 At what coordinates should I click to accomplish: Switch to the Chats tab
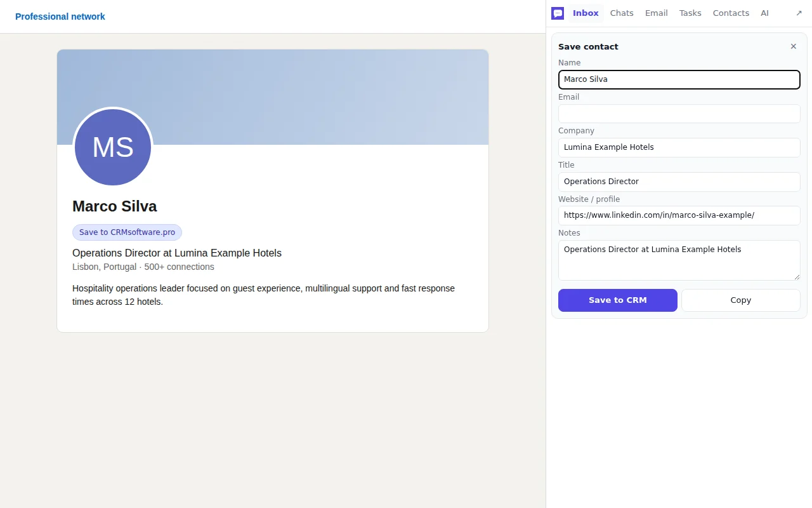(x=622, y=13)
